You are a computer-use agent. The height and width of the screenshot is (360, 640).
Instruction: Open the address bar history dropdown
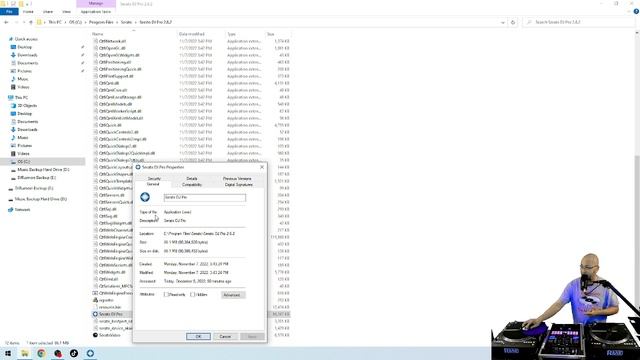[x=502, y=22]
